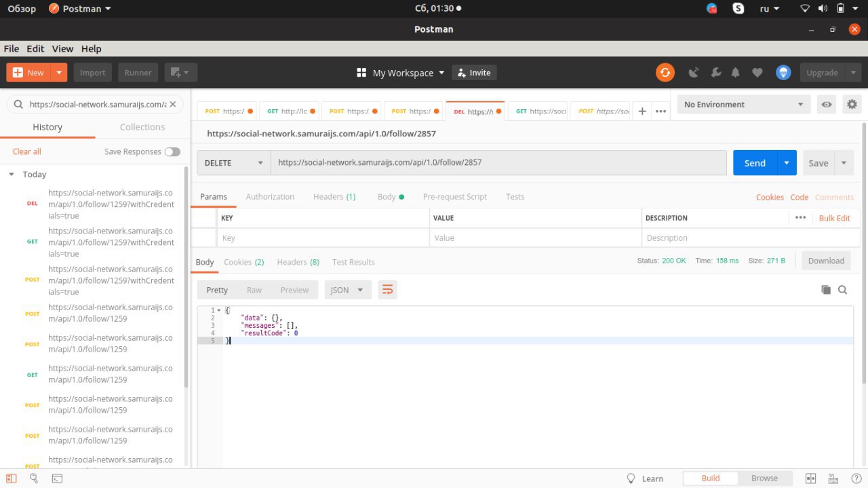Open the Bulk Edit link
Image resolution: width=868 pixels, height=488 pixels.
834,218
